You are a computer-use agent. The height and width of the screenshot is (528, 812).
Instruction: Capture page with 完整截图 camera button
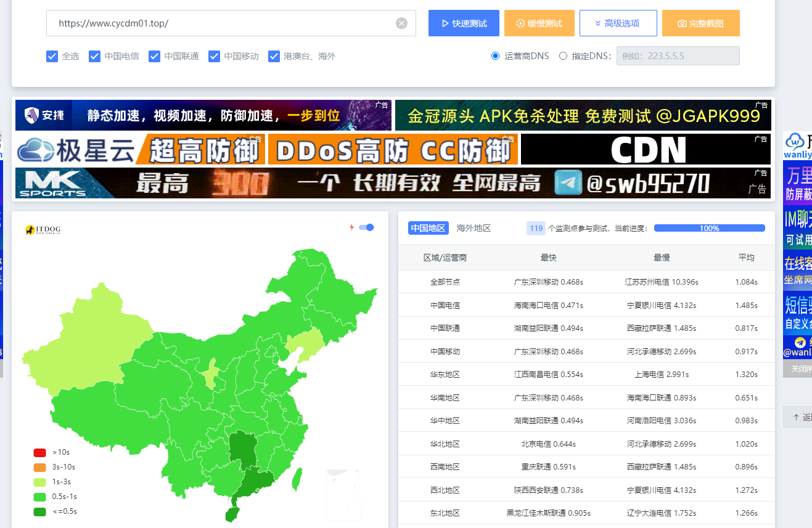click(700, 23)
